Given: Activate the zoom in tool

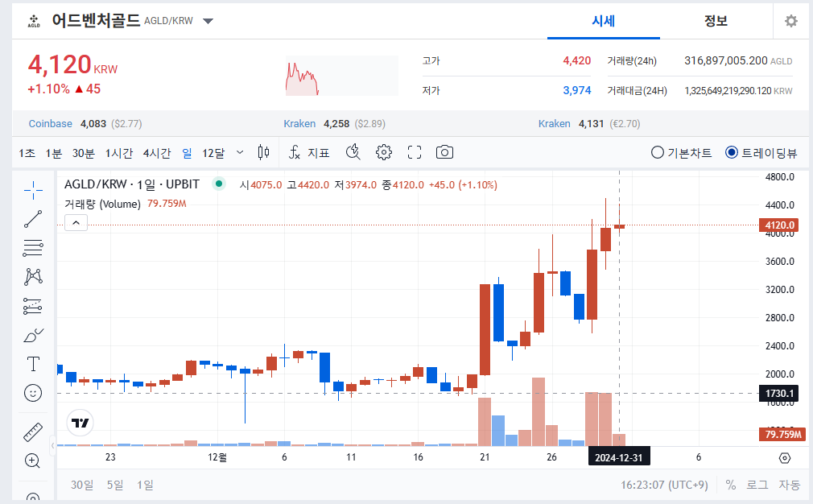Looking at the screenshot, I should pyautogui.click(x=33, y=461).
